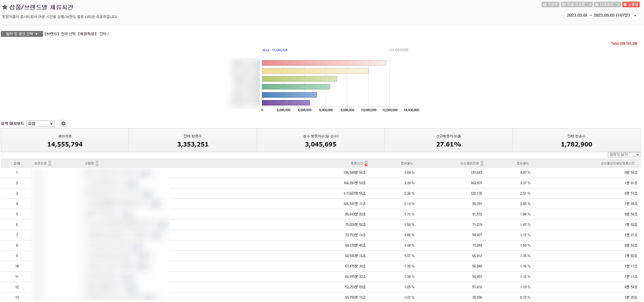
Task: Click share cell 4.07 %
Action: click(524, 173)
